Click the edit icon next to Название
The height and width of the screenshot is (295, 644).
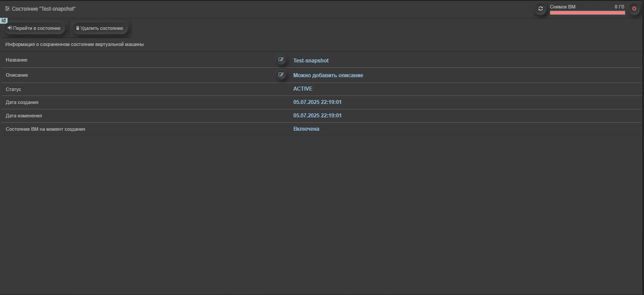281,60
